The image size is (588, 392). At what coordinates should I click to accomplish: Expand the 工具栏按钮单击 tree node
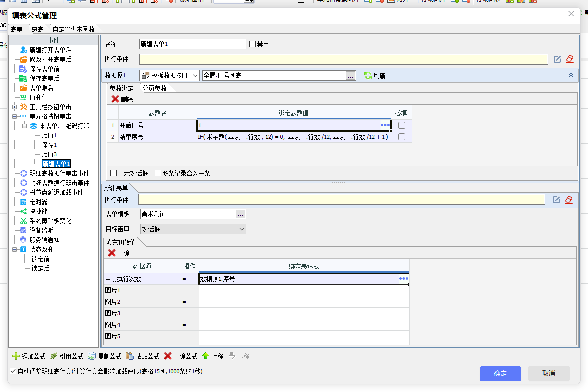click(14, 107)
